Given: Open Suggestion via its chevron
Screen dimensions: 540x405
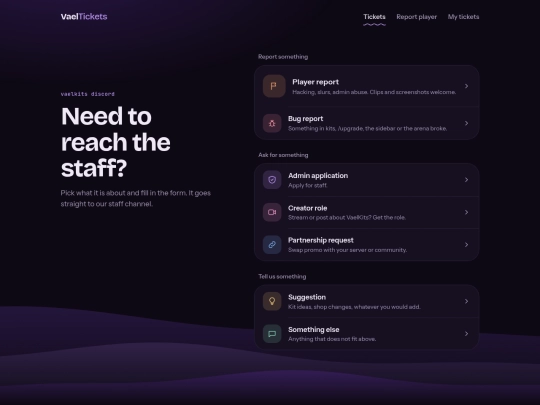Looking at the screenshot, I should (x=466, y=301).
